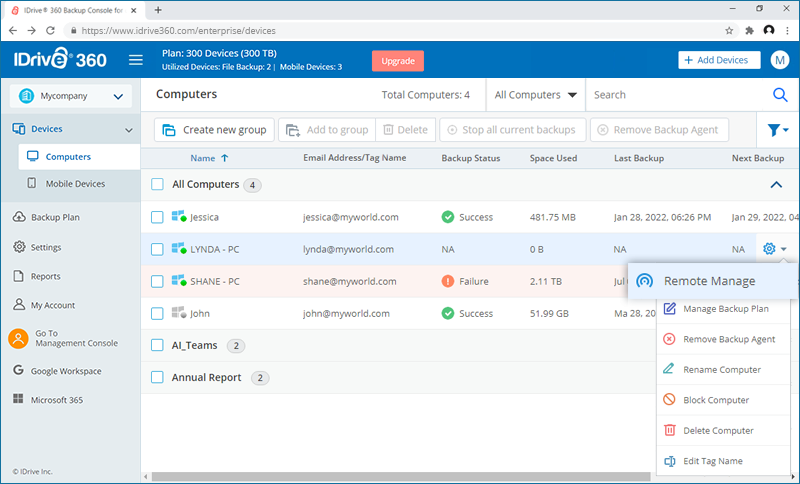Click inside the Search field

[x=679, y=95]
